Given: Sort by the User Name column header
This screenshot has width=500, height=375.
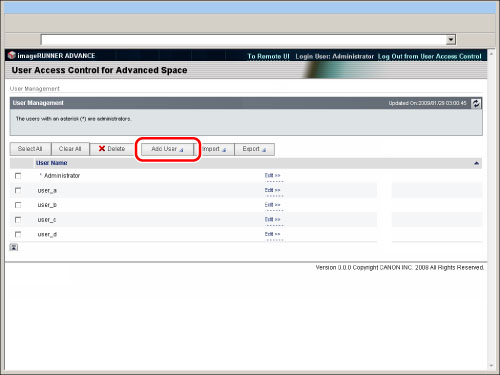Looking at the screenshot, I should (52, 163).
